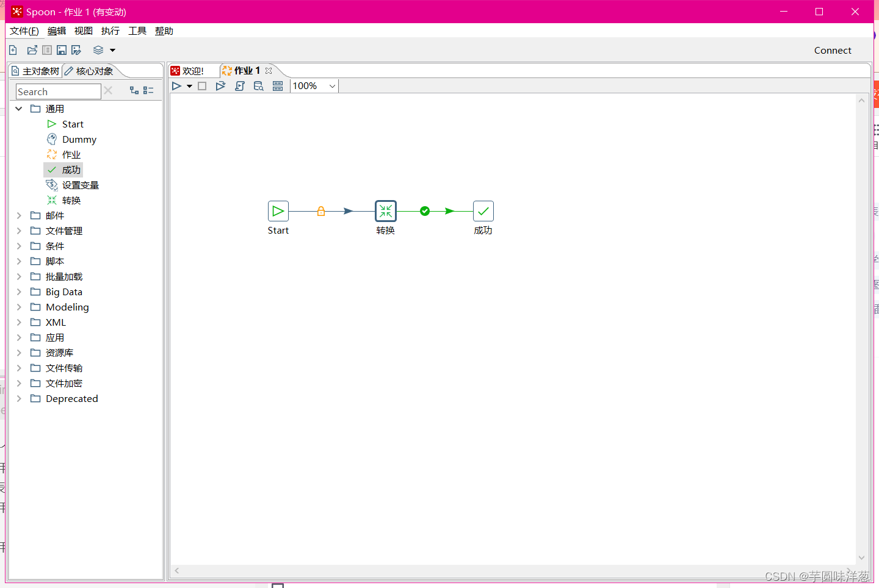Image resolution: width=879 pixels, height=588 pixels.
Task: Open the 文件(F) menu
Action: point(24,31)
